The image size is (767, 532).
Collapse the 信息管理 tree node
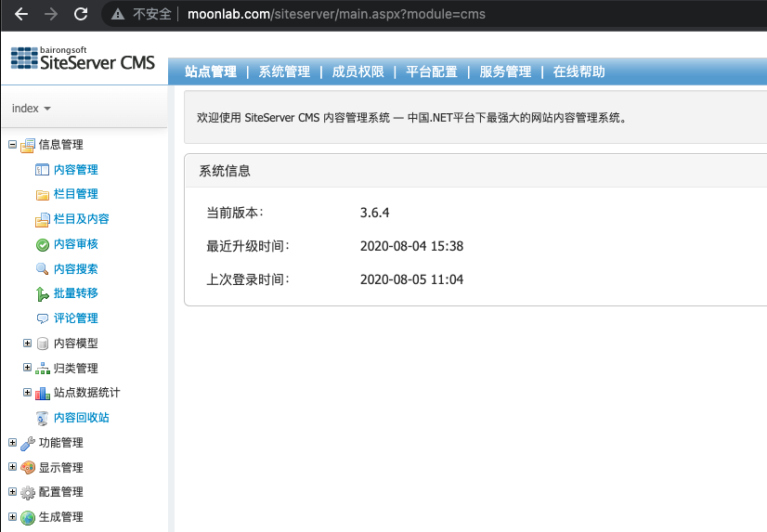click(13, 144)
